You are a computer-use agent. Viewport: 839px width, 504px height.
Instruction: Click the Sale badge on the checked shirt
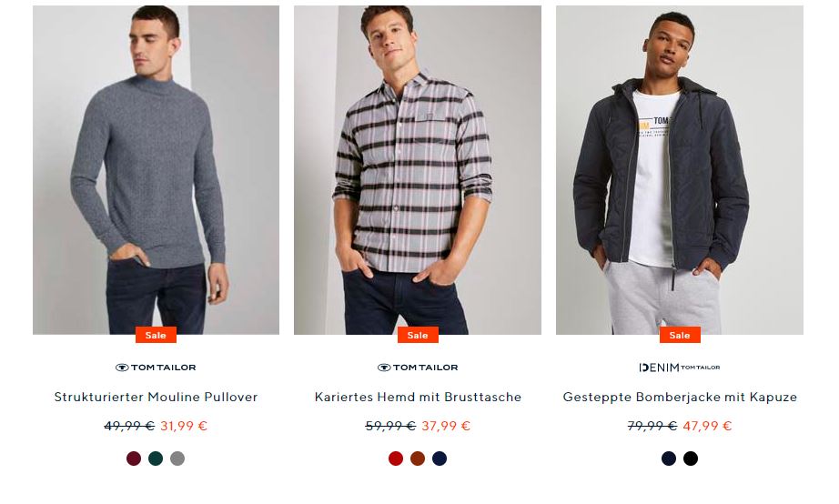click(418, 335)
